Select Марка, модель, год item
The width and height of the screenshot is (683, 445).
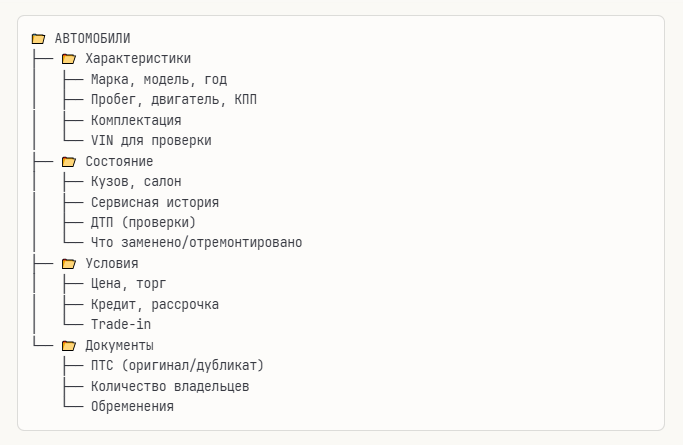pyautogui.click(x=158, y=79)
